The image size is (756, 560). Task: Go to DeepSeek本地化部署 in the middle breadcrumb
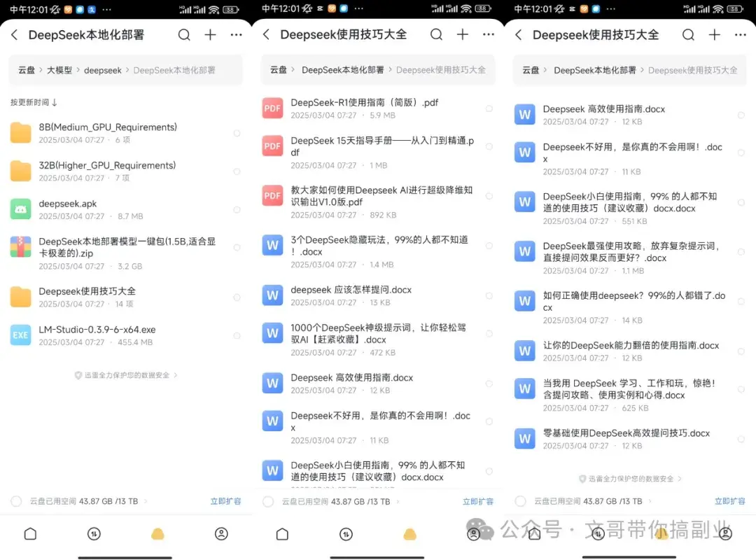(343, 70)
